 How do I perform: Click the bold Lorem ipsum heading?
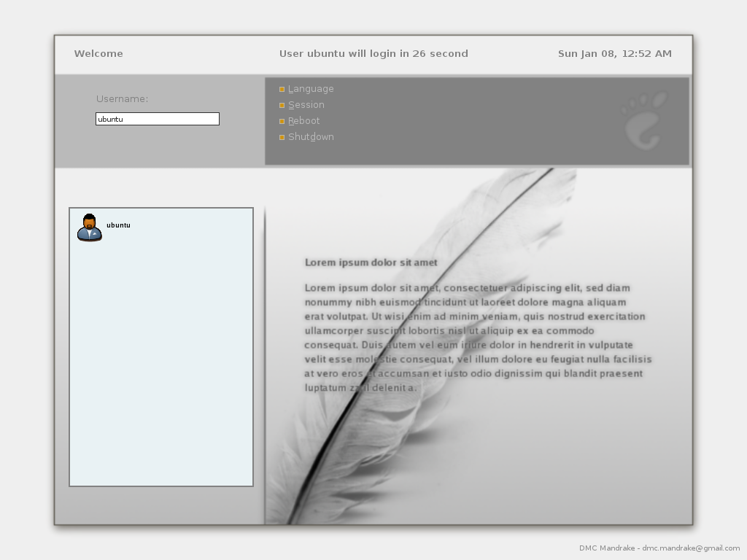click(x=371, y=262)
